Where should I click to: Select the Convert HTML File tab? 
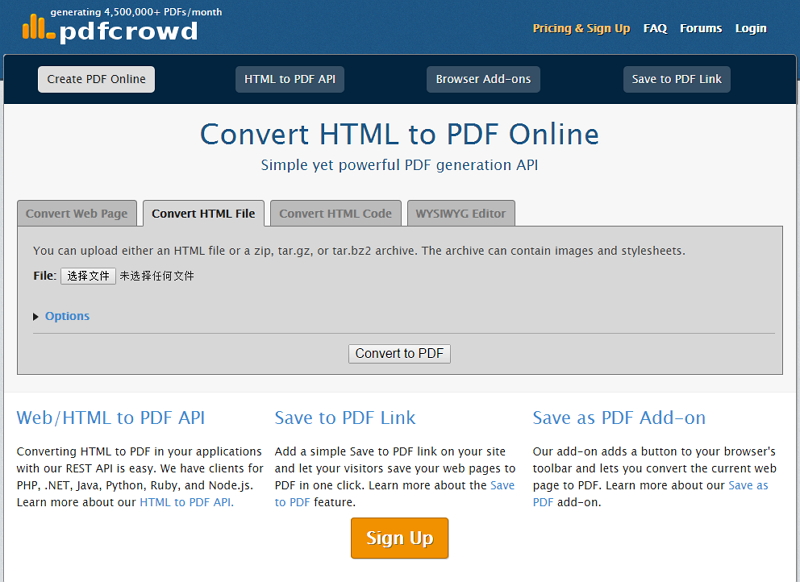click(205, 213)
